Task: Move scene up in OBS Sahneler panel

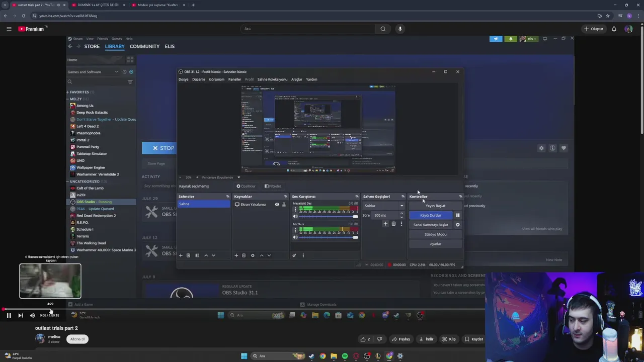Action: pyautogui.click(x=206, y=255)
